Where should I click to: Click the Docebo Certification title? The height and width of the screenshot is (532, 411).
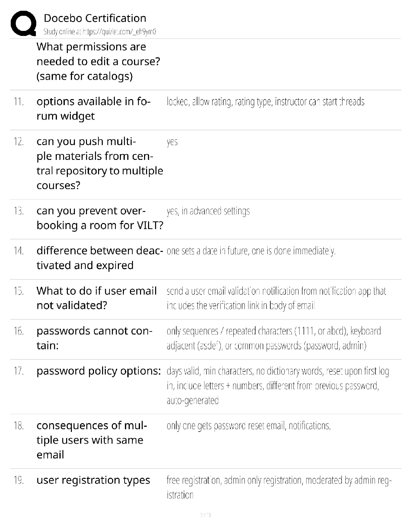tap(95, 18)
